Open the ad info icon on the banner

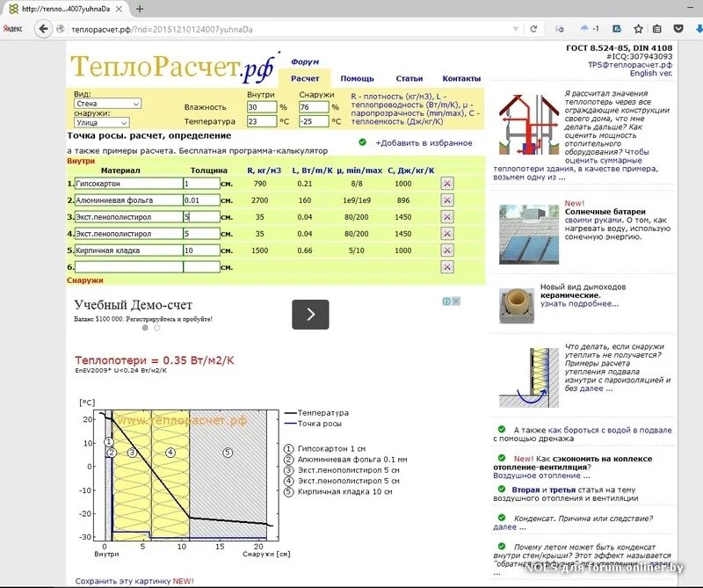[446, 301]
